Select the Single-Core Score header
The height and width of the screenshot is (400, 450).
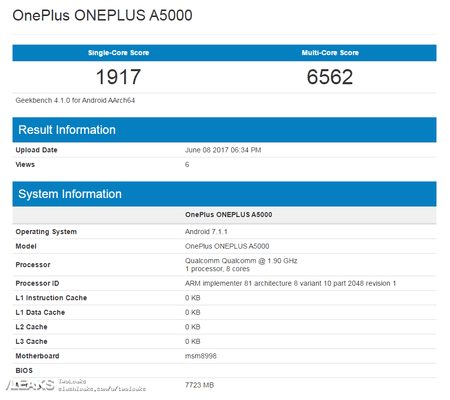coord(118,53)
